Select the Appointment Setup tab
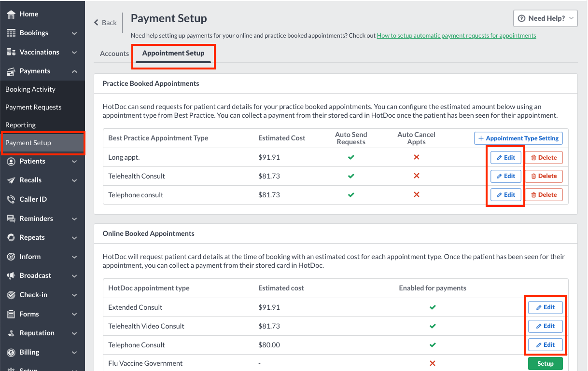 coord(173,53)
